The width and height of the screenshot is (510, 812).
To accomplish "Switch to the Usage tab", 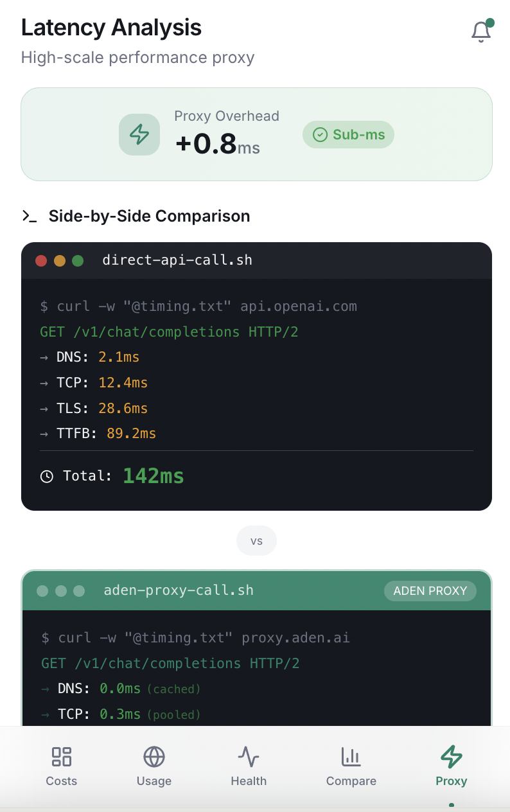I will [x=154, y=766].
